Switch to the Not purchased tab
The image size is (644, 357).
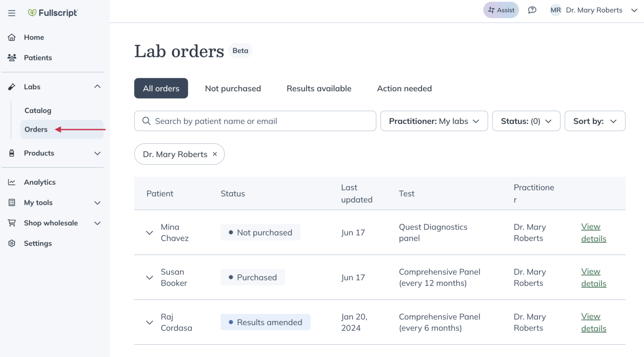click(x=233, y=88)
